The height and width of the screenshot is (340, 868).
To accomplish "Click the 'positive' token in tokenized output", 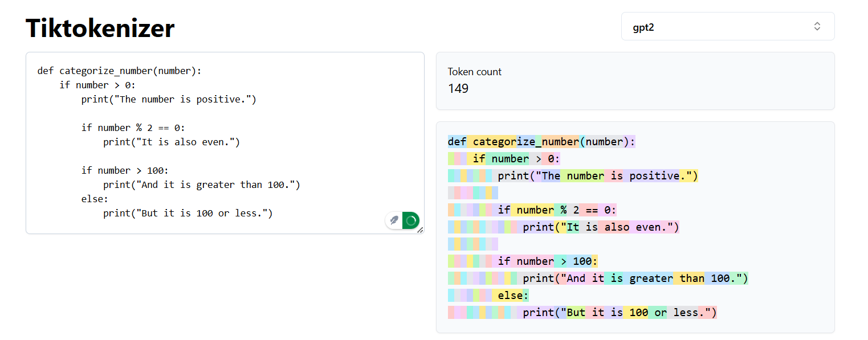I will tap(654, 176).
